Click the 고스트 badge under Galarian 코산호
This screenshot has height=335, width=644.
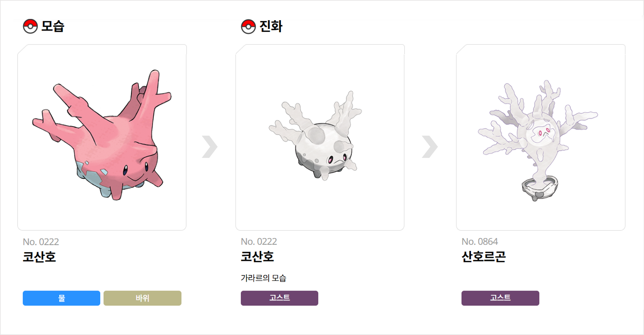point(279,298)
